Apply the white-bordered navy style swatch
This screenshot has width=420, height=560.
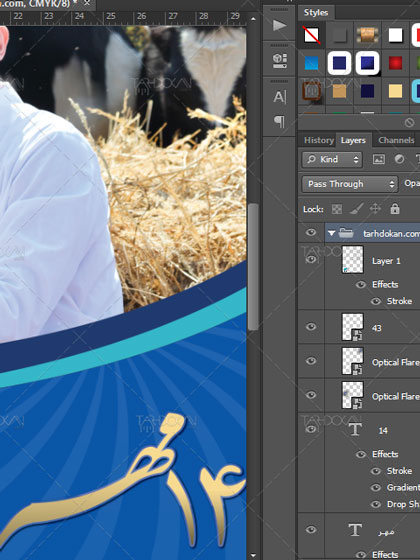339,63
